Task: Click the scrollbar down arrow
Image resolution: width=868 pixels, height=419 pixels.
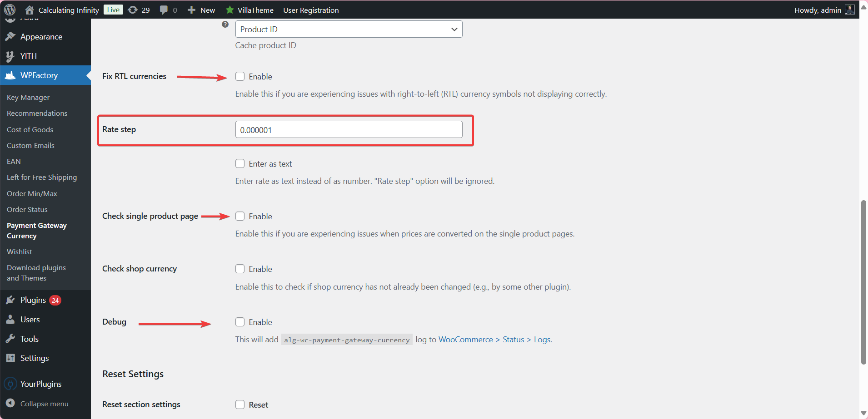Action: pos(863,414)
